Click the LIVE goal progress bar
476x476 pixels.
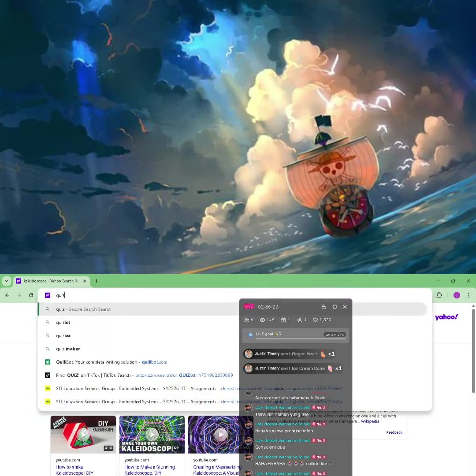point(294,335)
